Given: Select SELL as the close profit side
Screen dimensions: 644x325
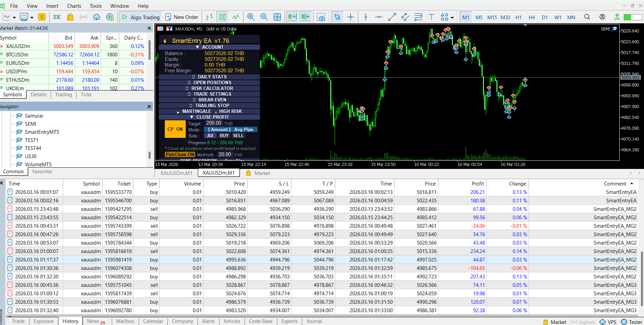Looking at the screenshot, I should (x=238, y=135).
